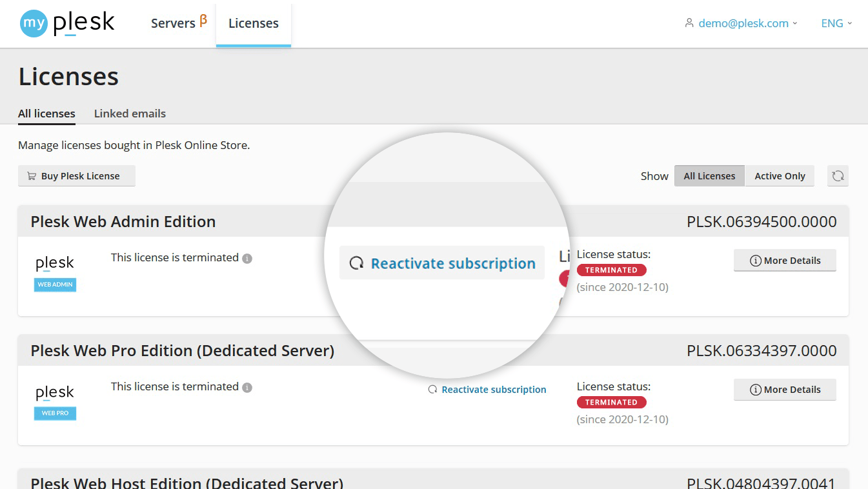Open More Details for the Web Admin license
This screenshot has height=489, width=868.
coord(785,260)
